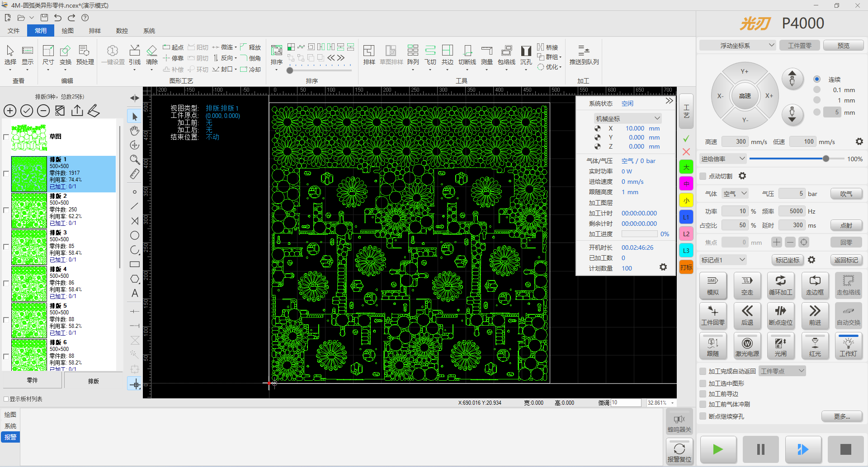The image size is (868, 467).
Task: Toggle the 工作灯 work lamp icon
Action: coord(849,346)
